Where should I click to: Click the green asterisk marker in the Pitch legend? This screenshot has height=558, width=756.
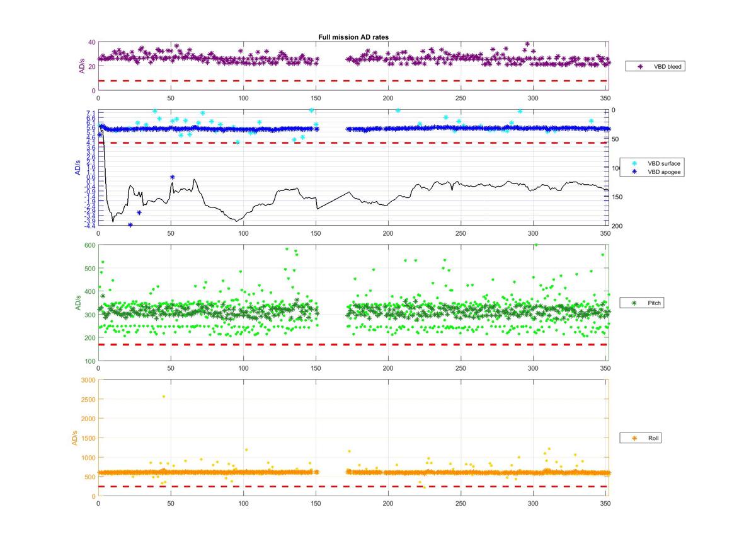(634, 303)
